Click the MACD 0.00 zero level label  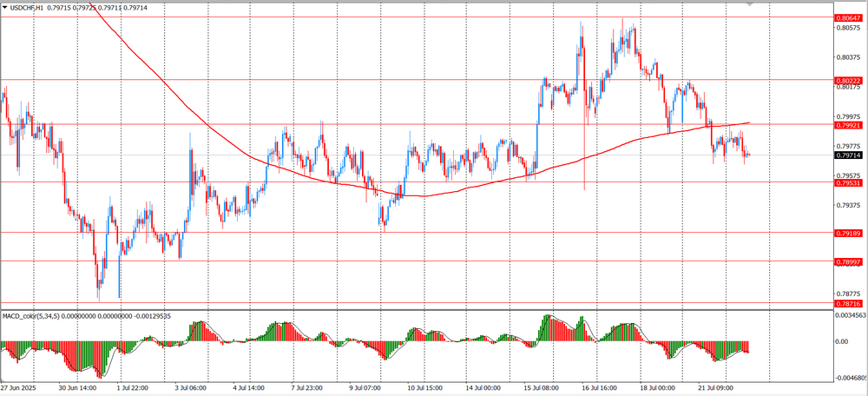click(842, 341)
